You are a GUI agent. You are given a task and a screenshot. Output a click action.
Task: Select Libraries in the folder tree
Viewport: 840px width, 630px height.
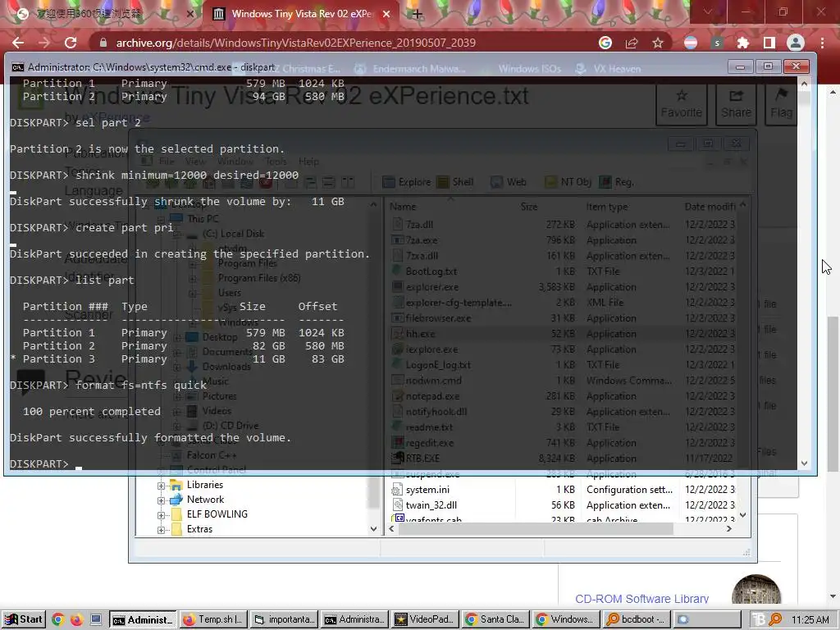pos(204,485)
